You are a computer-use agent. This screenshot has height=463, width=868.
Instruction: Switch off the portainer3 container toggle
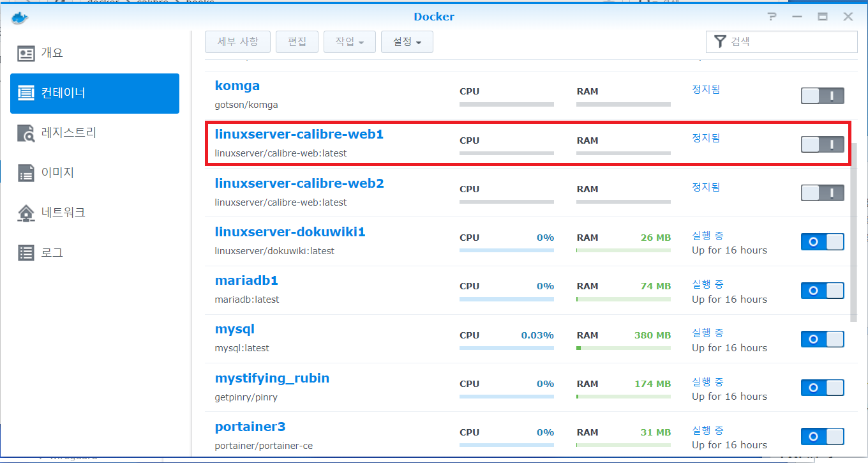823,436
